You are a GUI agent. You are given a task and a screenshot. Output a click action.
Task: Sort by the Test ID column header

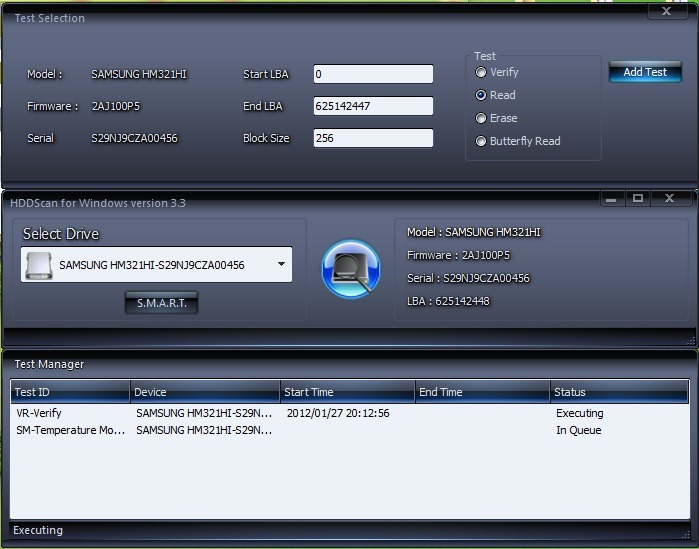(70, 392)
